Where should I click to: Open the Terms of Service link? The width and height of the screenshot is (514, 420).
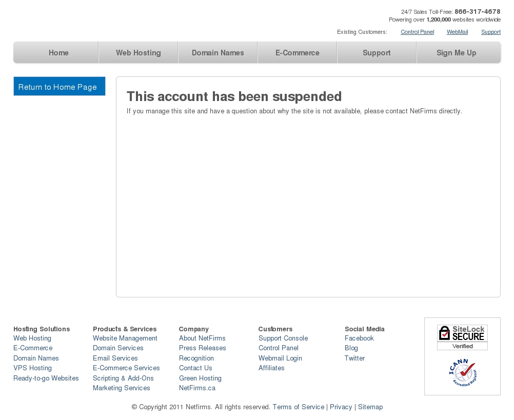click(x=299, y=407)
